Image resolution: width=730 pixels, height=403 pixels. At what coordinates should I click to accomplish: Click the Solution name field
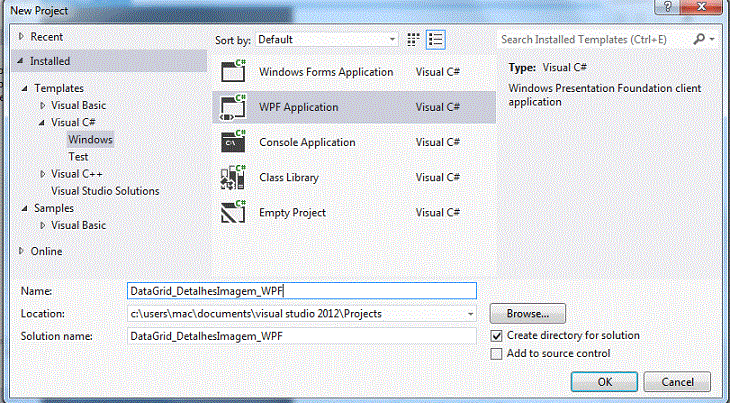click(302, 336)
